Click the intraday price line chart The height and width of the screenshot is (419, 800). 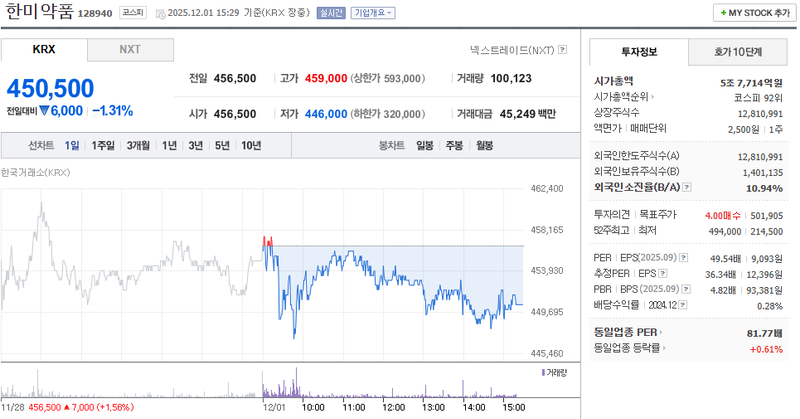[x=393, y=286]
